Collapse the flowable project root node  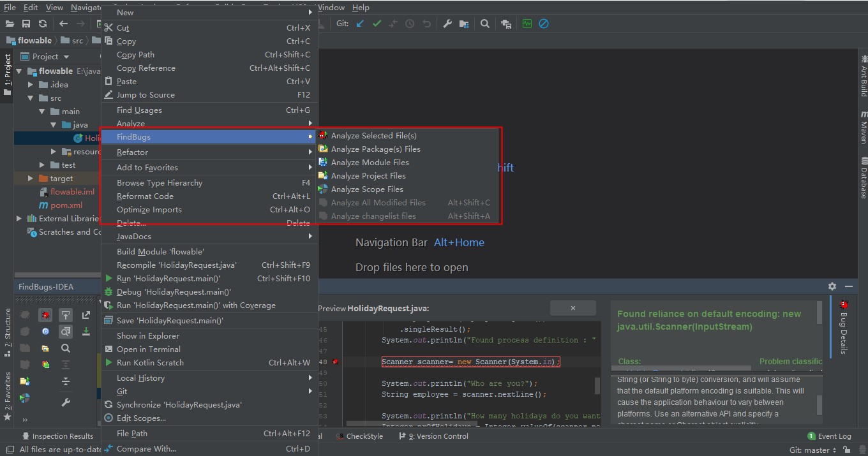pyautogui.click(x=19, y=71)
